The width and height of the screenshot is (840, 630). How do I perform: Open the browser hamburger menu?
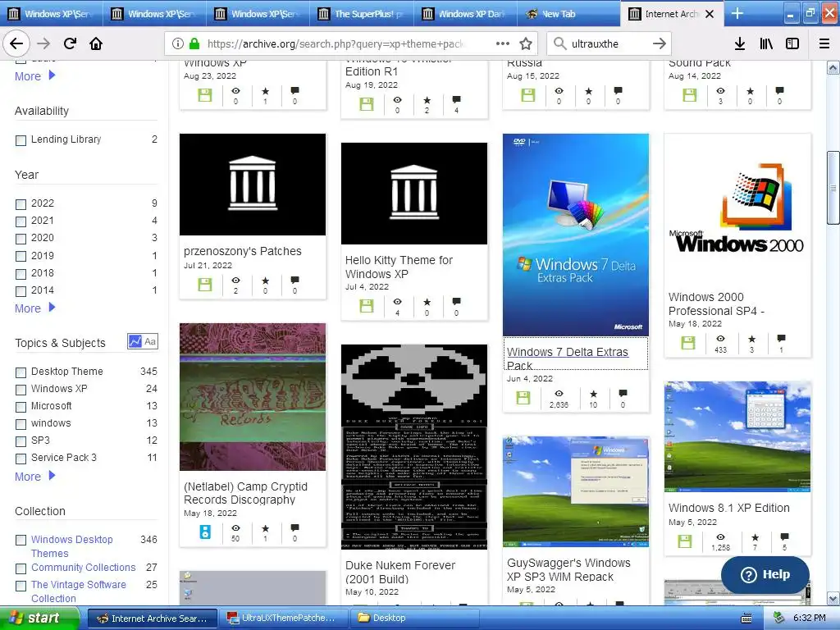[824, 43]
